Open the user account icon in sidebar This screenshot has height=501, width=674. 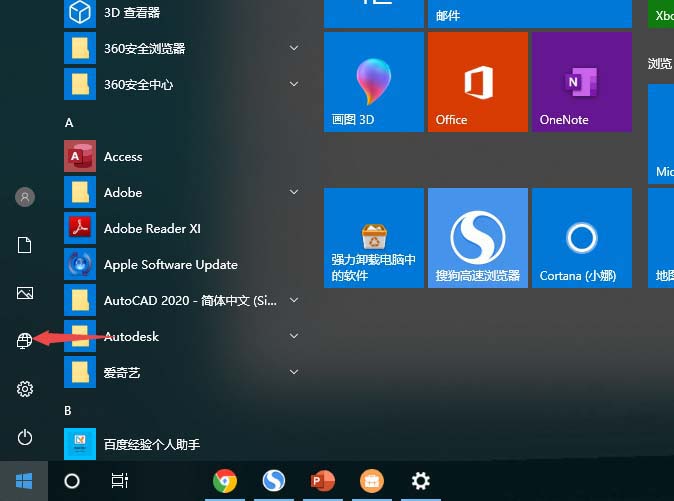[25, 197]
